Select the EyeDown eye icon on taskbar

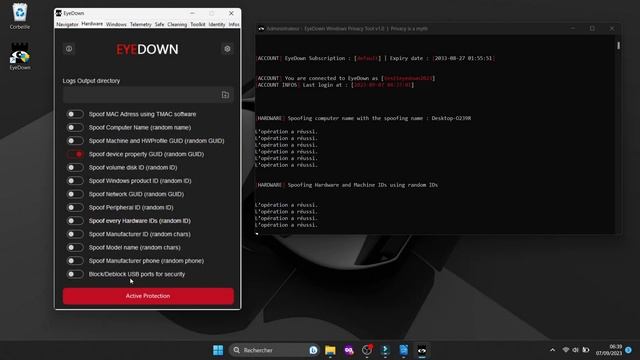coord(422,350)
